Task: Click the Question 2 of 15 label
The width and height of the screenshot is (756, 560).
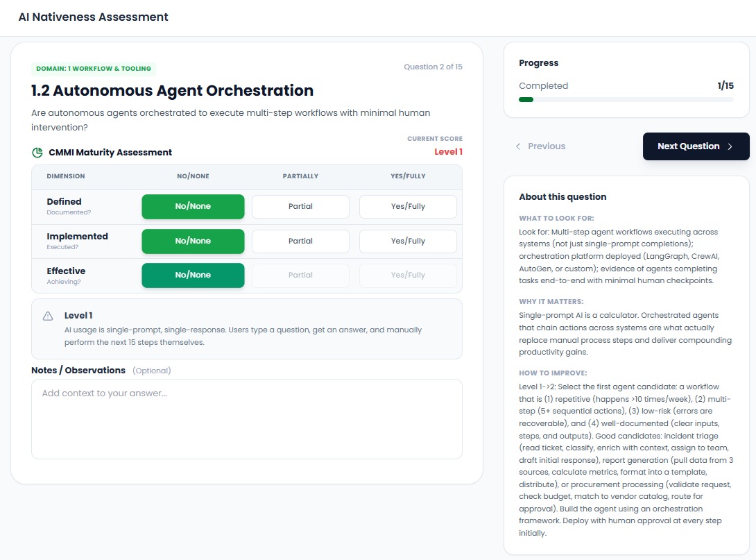Action: coord(433,67)
